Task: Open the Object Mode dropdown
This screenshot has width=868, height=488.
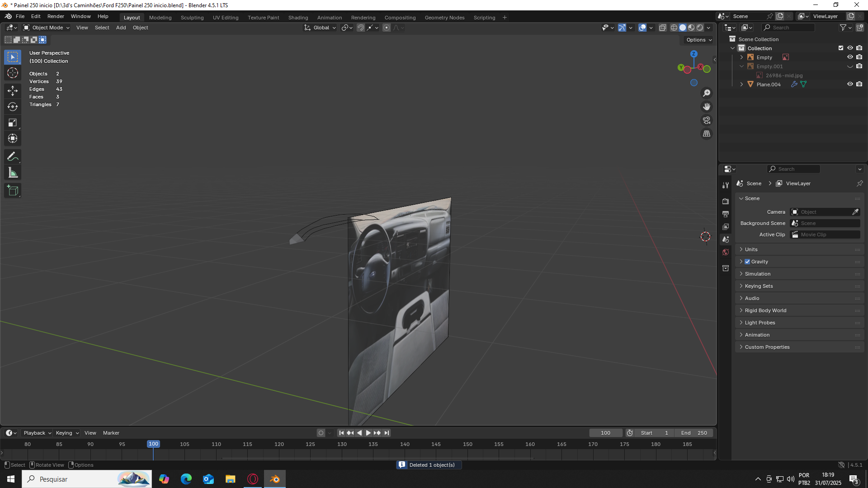Action: pos(47,28)
